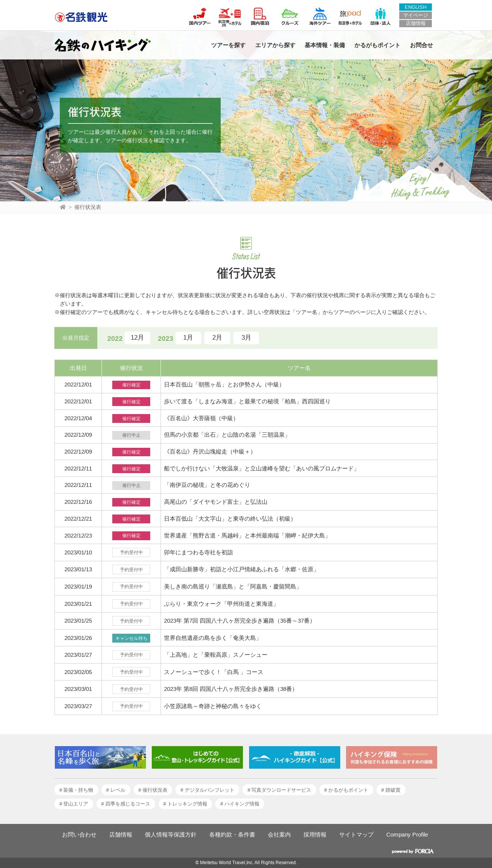492x868 pixels.
Task: Select tag #装備・持ち物
Action: coord(76,790)
